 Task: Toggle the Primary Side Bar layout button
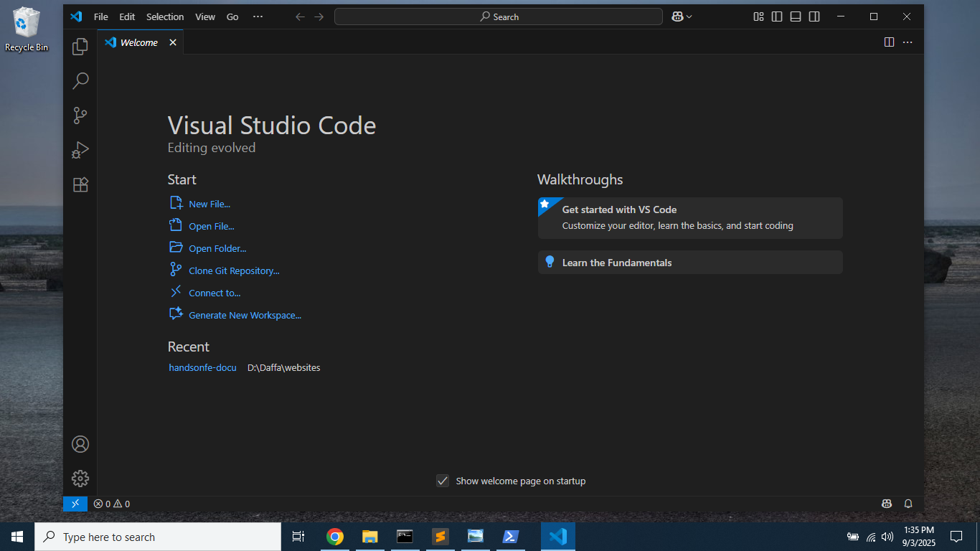(x=777, y=16)
